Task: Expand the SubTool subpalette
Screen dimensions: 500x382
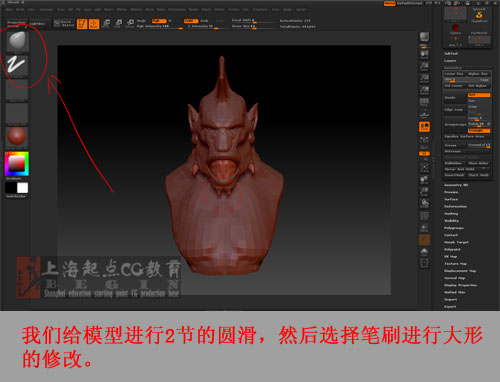Action: pos(451,53)
